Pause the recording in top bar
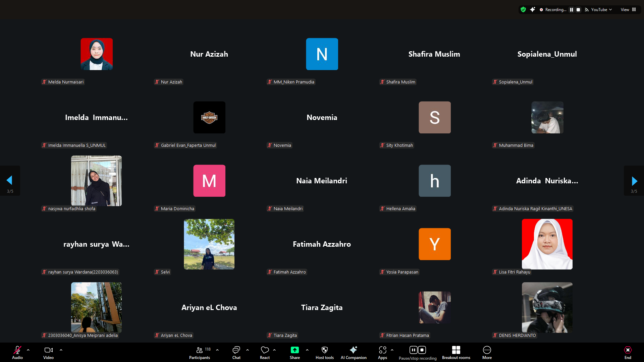The image size is (644, 362). click(x=572, y=10)
